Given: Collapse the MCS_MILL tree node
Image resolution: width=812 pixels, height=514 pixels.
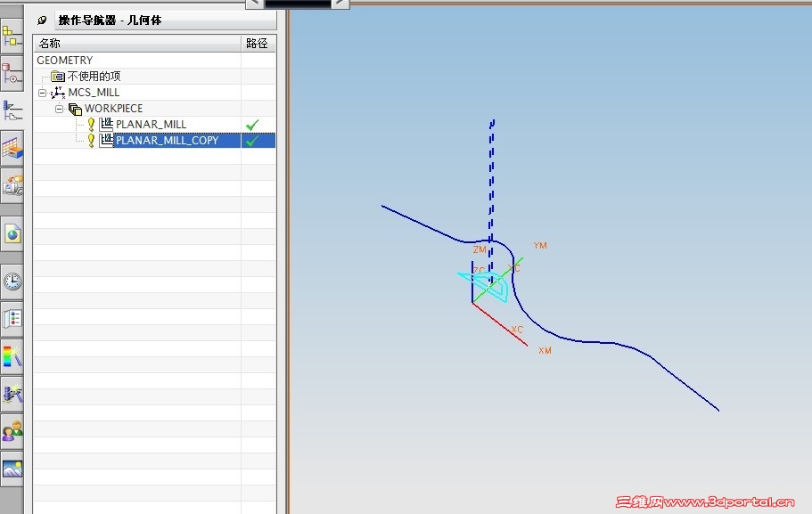Looking at the screenshot, I should click(x=43, y=94).
